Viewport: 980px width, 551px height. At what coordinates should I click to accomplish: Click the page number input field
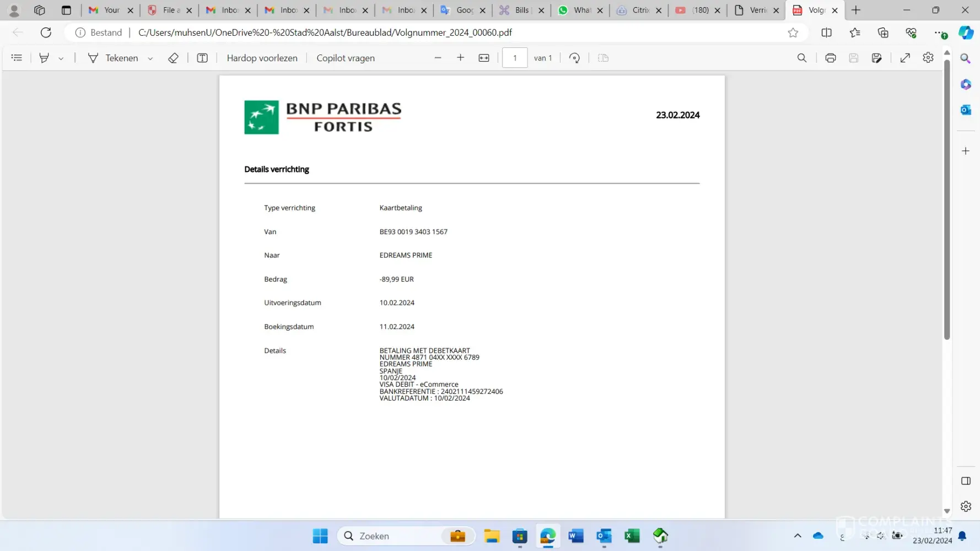(x=515, y=58)
